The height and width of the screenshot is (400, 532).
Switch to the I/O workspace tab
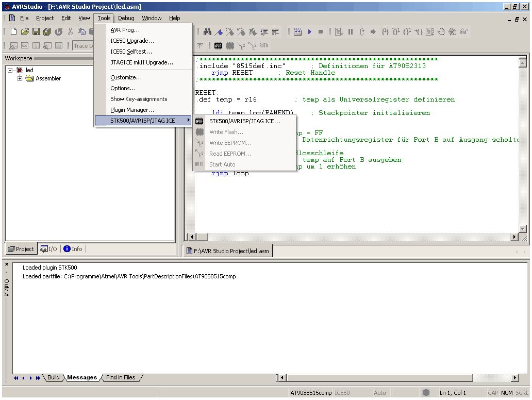coord(49,249)
